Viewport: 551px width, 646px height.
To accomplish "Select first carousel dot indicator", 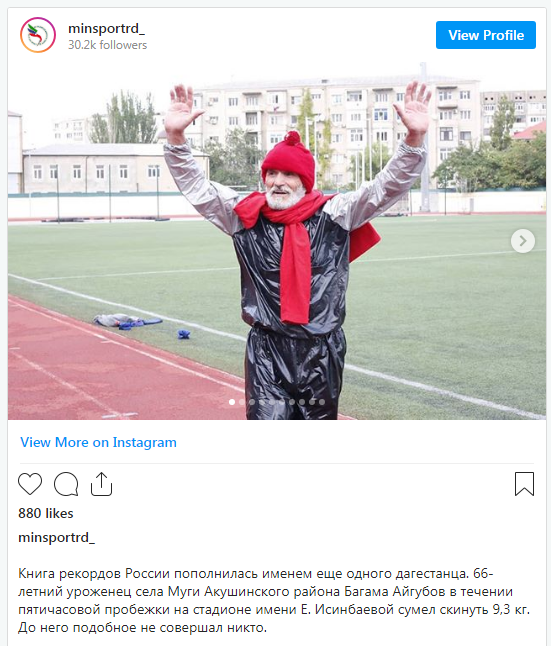I will tap(232, 402).
